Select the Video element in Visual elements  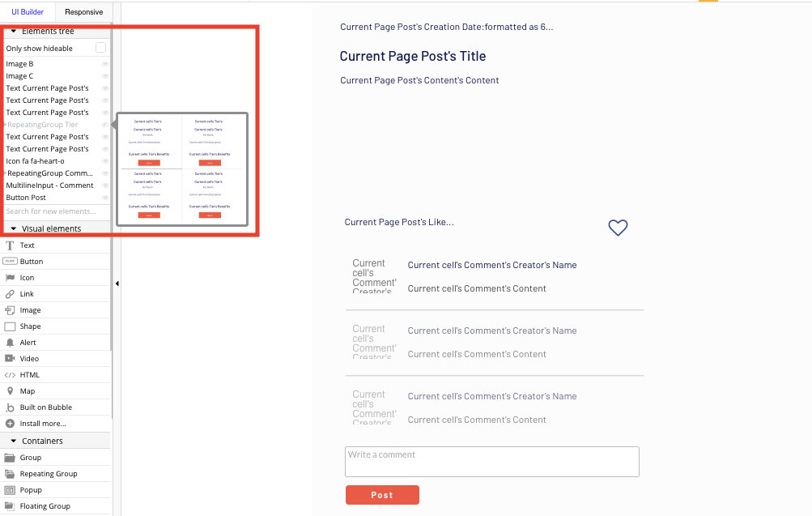[x=31, y=358]
